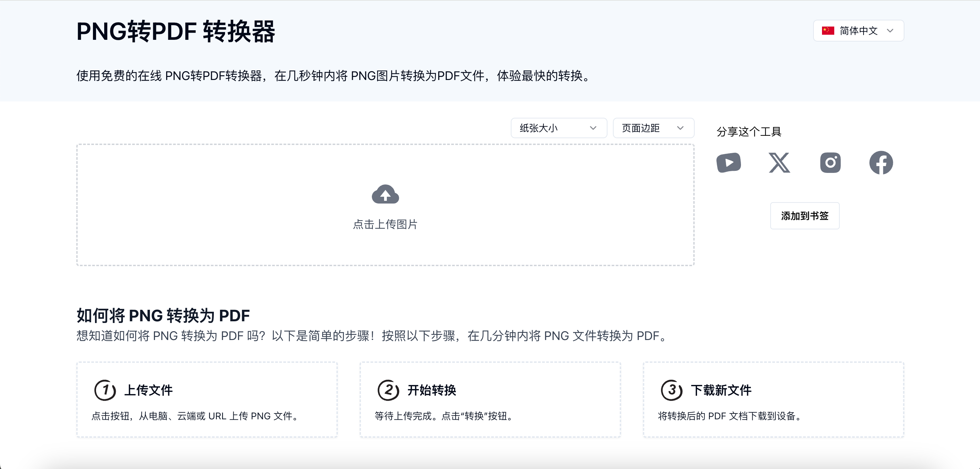Share tool via YouTube icon
The image size is (980, 469).
[x=729, y=163]
